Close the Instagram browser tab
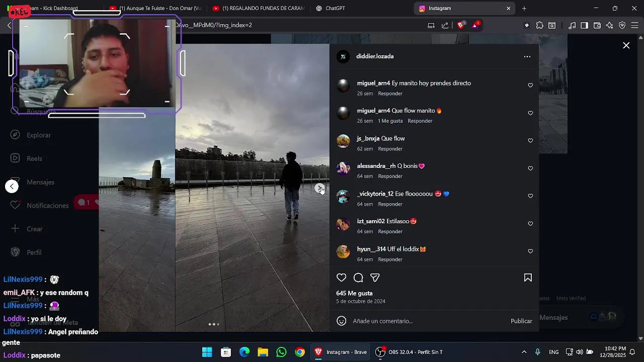The image size is (644, 362). coord(508,9)
